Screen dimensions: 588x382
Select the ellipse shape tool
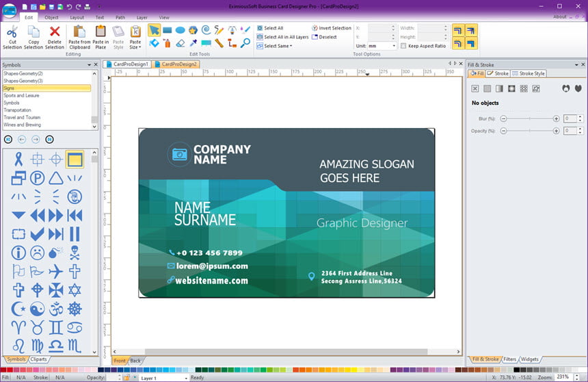coord(181,30)
